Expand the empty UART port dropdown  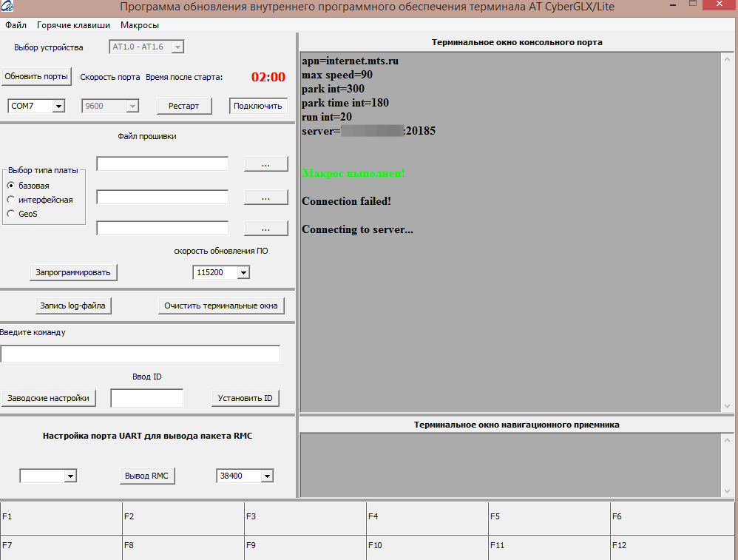[x=70, y=476]
